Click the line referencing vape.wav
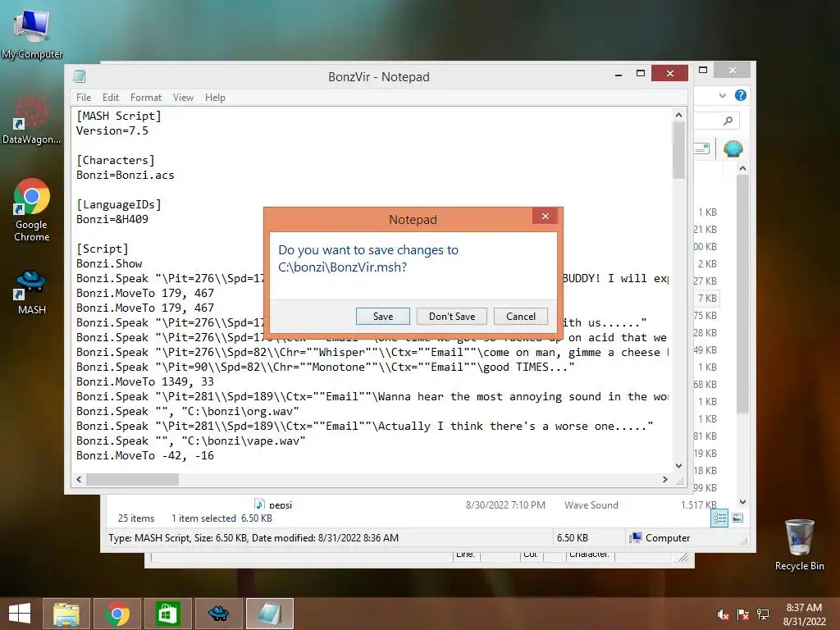The width and height of the screenshot is (840, 630). pyautogui.click(x=190, y=441)
